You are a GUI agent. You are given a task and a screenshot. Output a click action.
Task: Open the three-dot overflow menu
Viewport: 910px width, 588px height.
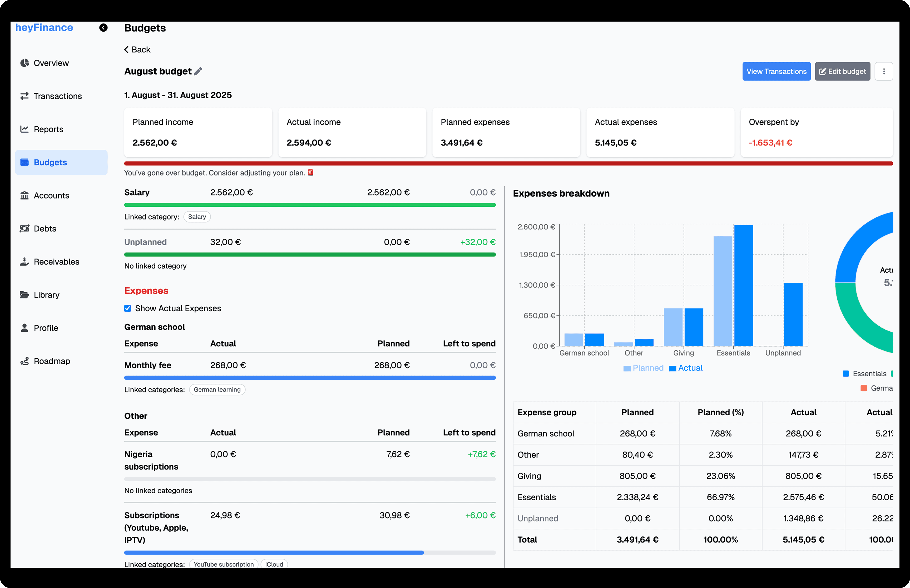click(x=884, y=71)
